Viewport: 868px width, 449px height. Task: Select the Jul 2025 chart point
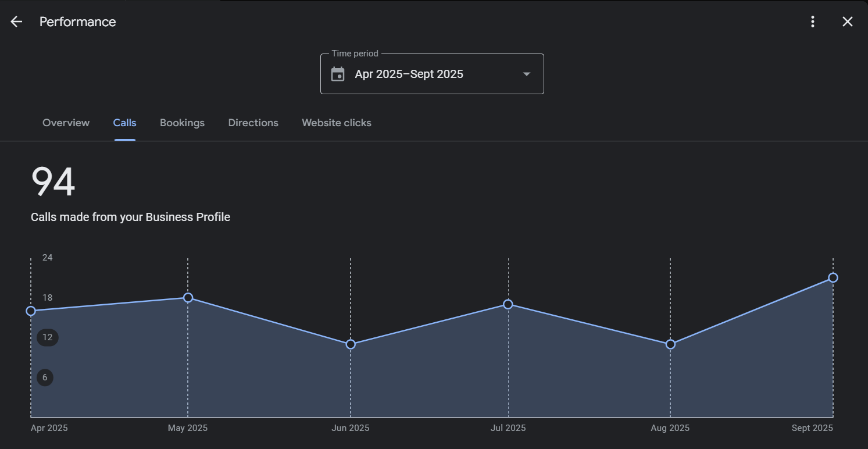point(508,304)
